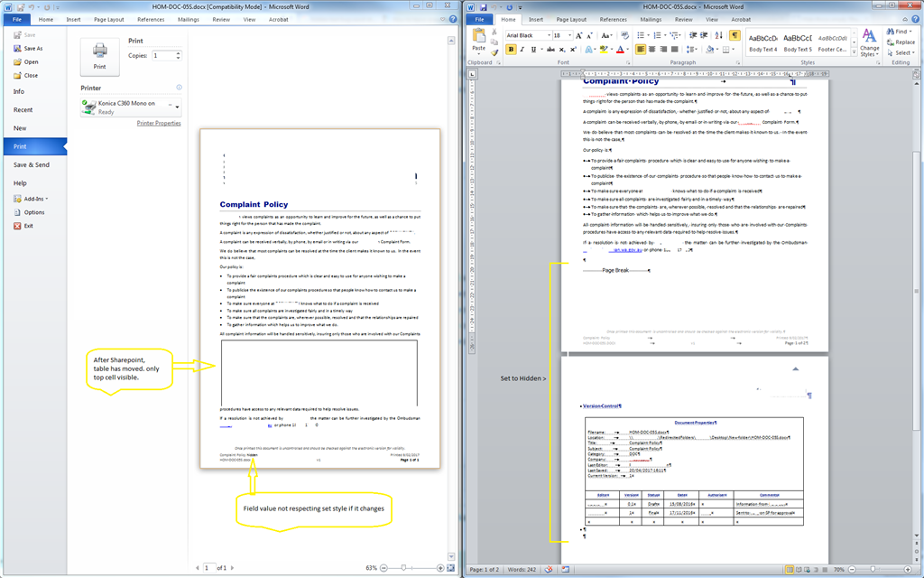Switch to Acrobat tab in left Word window

click(278, 20)
